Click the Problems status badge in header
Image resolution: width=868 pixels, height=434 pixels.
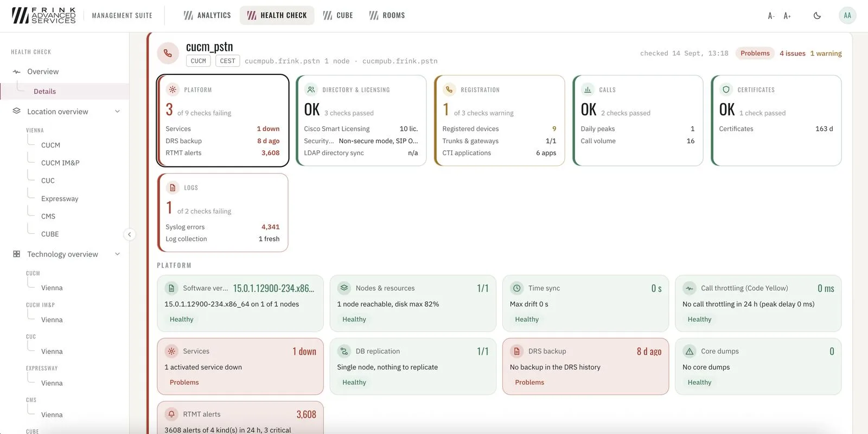point(755,53)
